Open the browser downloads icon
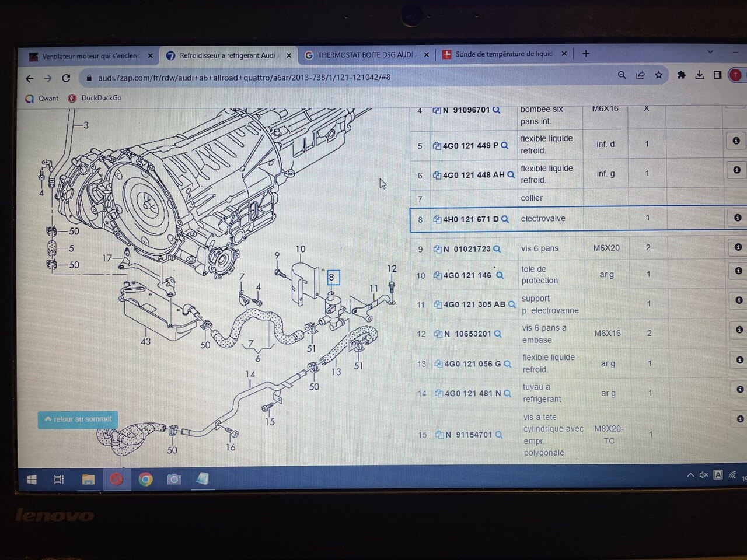This screenshot has height=560, width=747. coord(699,75)
